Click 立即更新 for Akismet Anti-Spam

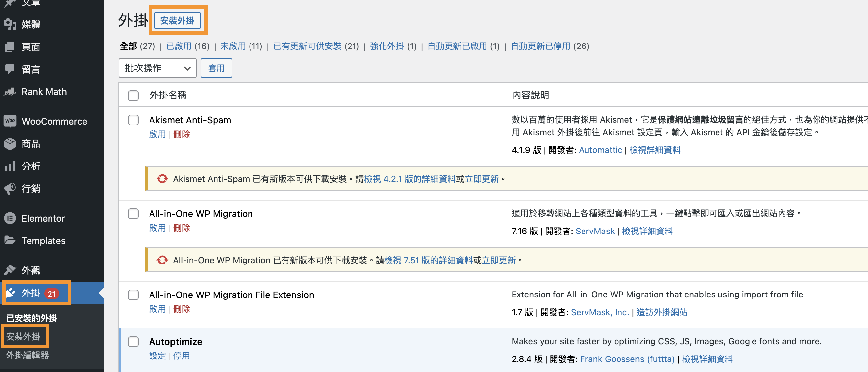click(x=482, y=179)
